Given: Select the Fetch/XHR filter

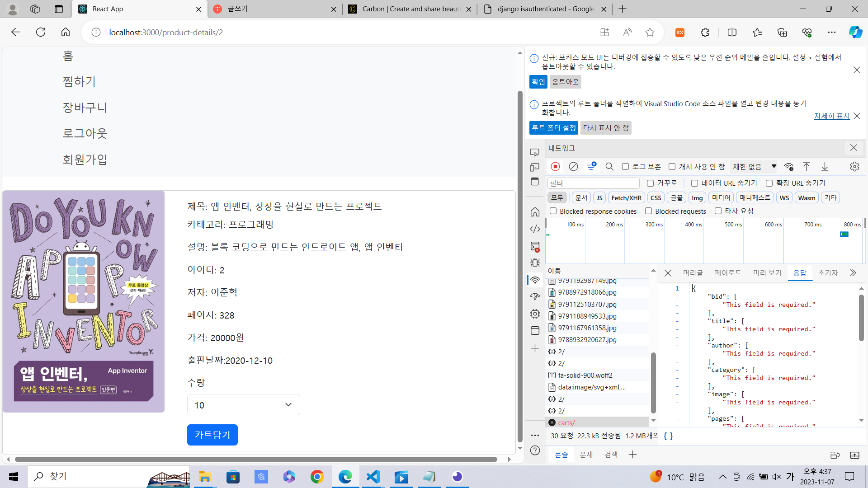Looking at the screenshot, I should click(626, 198).
